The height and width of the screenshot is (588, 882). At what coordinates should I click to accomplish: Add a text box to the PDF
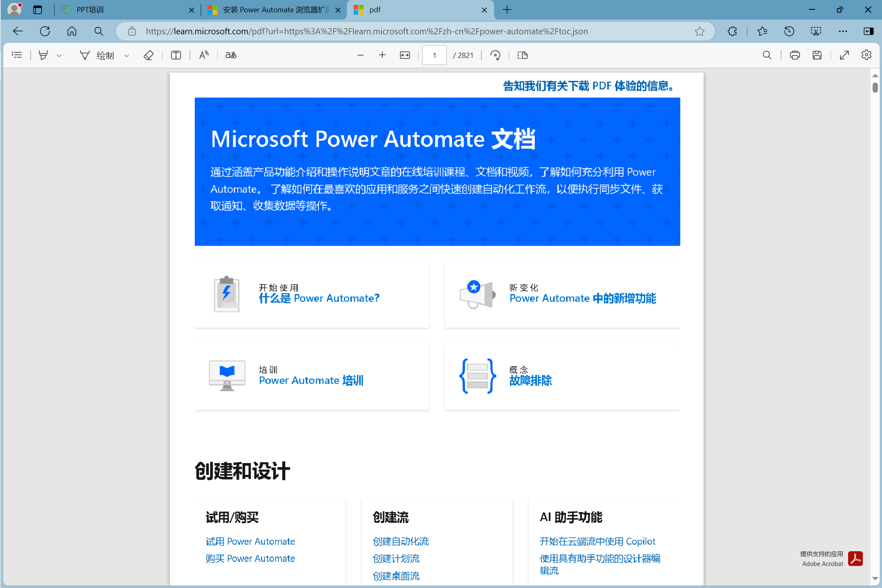[x=176, y=55]
